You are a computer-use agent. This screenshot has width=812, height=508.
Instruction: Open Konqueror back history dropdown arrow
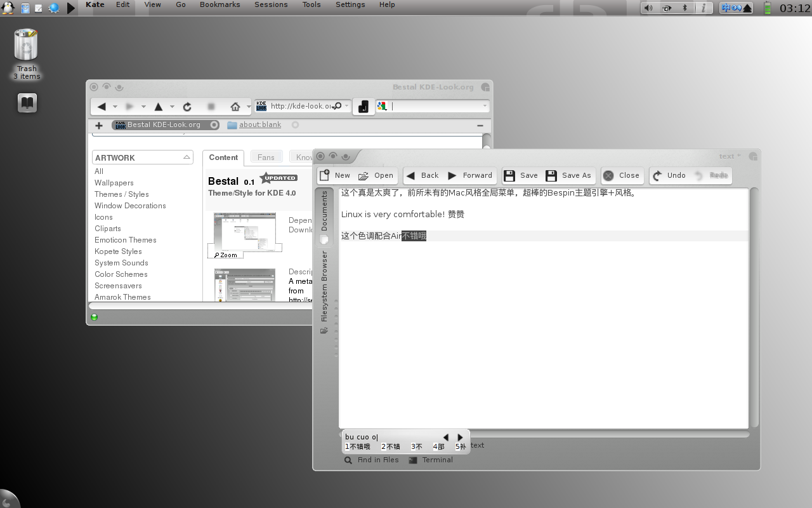click(115, 107)
